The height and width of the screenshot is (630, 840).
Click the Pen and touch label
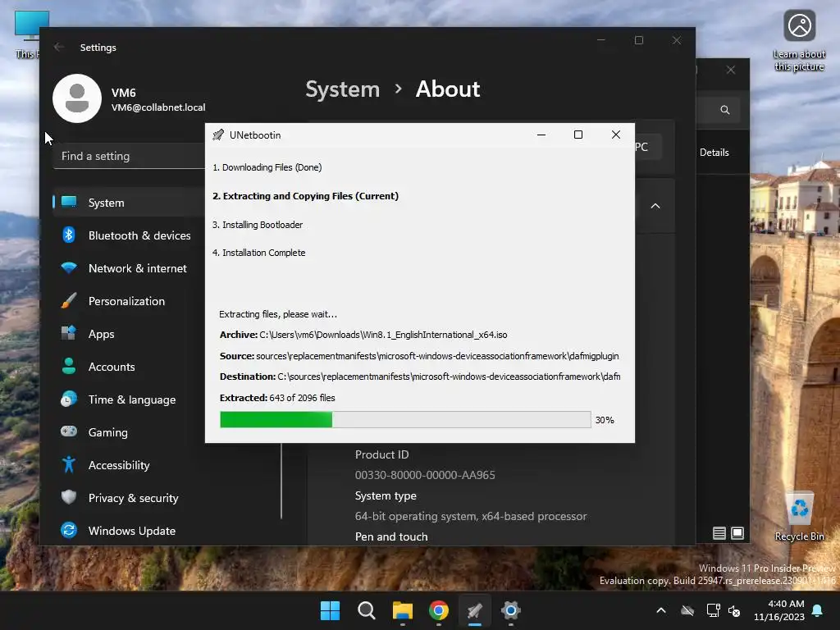click(391, 536)
